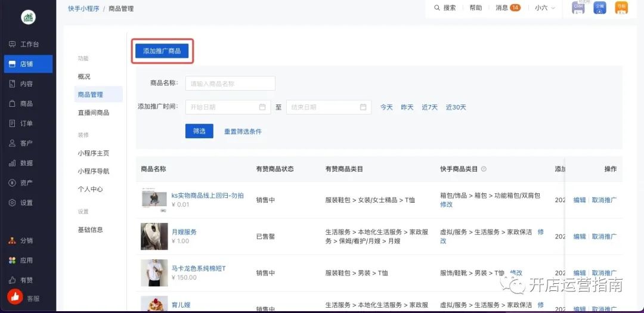
Task: Open 设置 settings in the sidebar
Action: [x=26, y=203]
